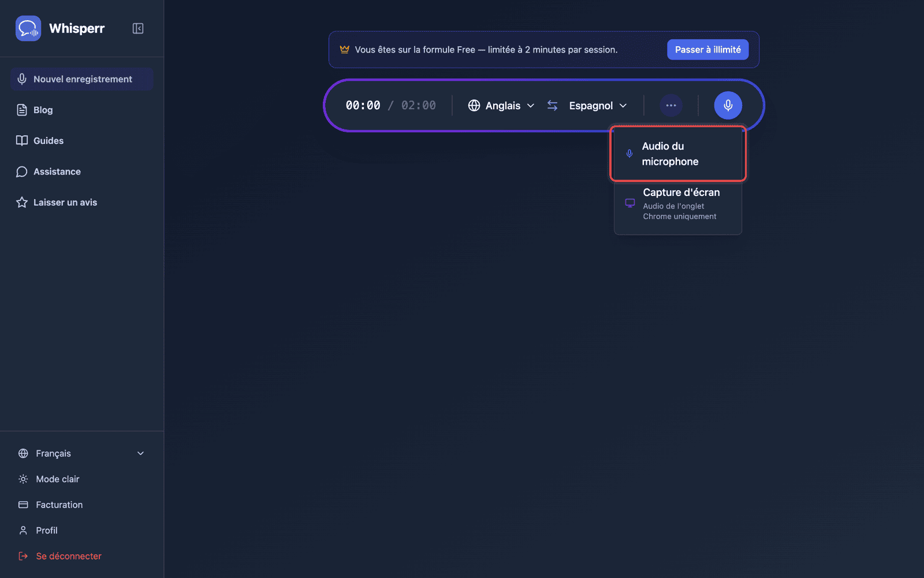The image size is (924, 578).
Task: Click the globe icon next to Anglais
Action: (x=474, y=106)
